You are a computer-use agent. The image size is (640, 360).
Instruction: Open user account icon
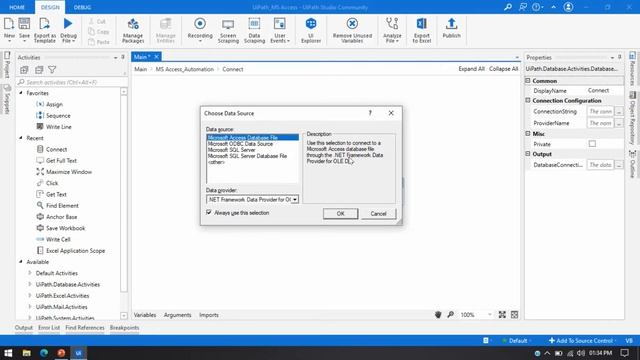pos(568,7)
